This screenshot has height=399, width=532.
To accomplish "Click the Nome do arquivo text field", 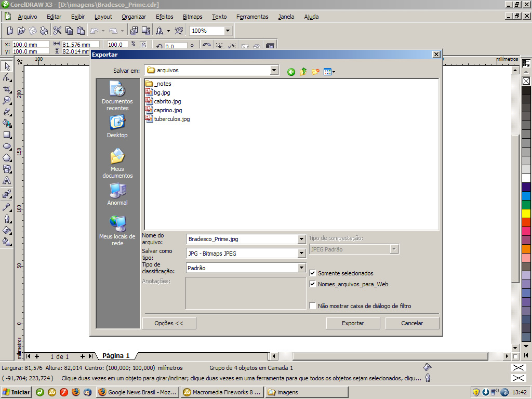I will 242,239.
